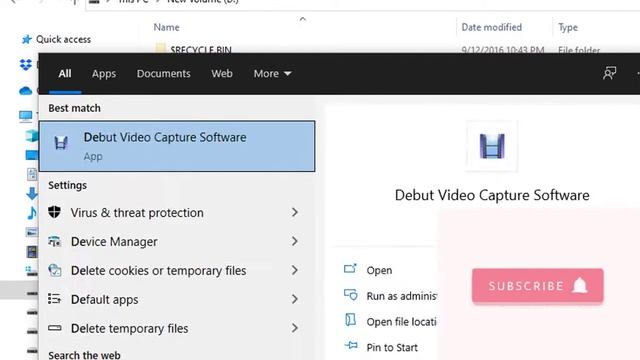Click the Dropbox icon in Explorer sidebar
Viewport: 640px width, 360px height.
point(26,64)
